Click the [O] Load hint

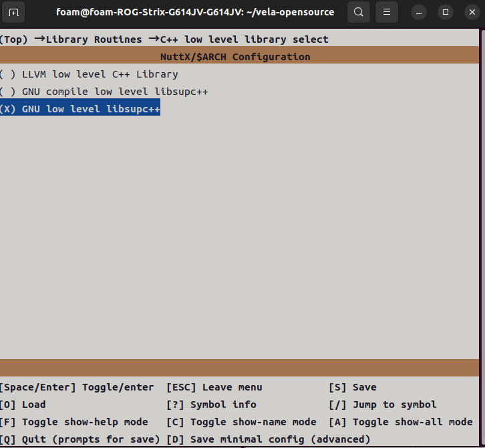[23, 405]
